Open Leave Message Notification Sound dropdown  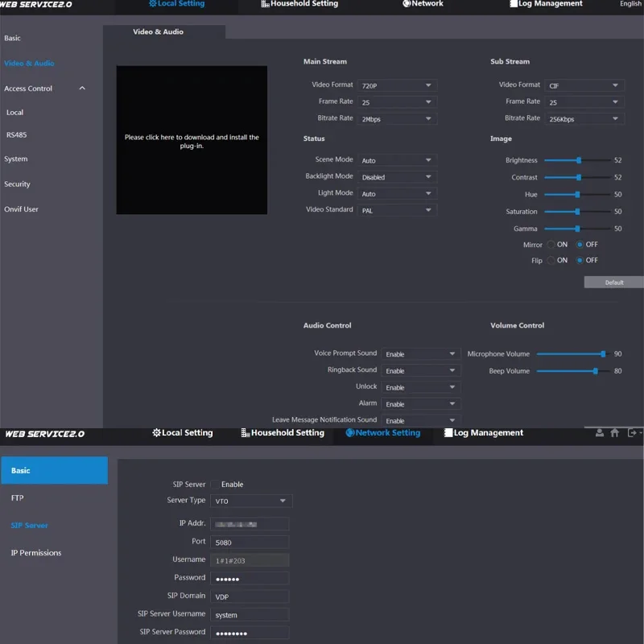[421, 420]
